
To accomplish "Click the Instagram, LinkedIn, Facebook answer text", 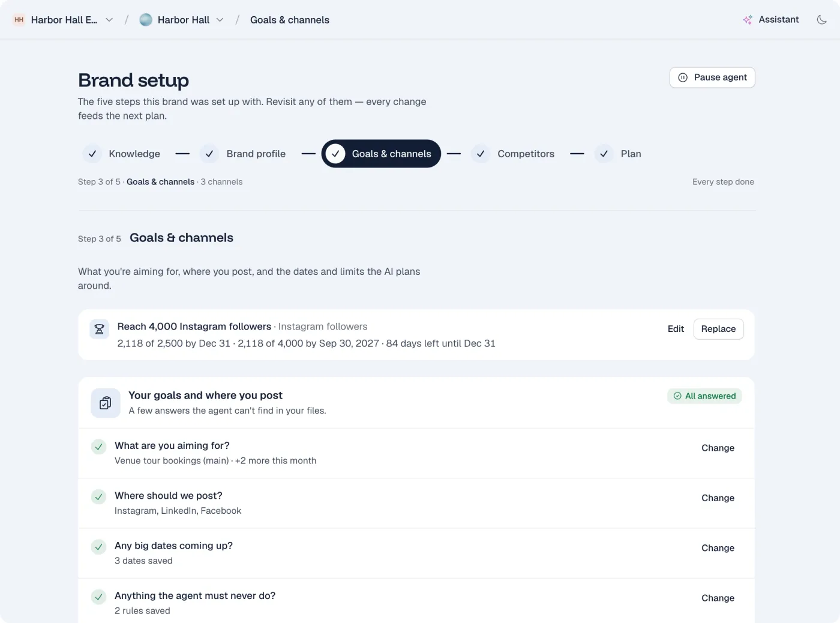I will coord(178,511).
